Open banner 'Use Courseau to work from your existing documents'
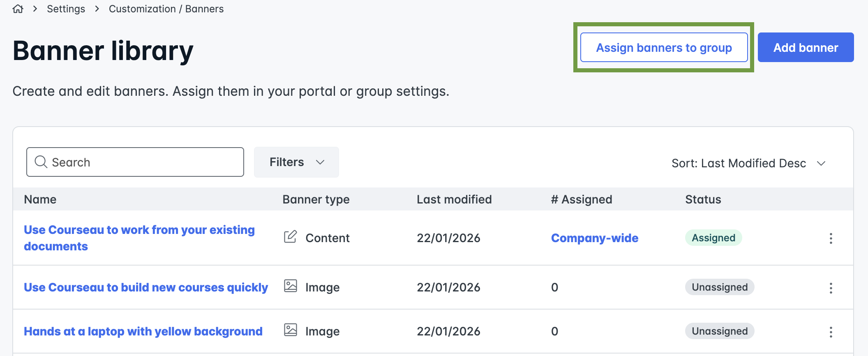Screen dimensions: 868x356 pyautogui.click(x=139, y=238)
